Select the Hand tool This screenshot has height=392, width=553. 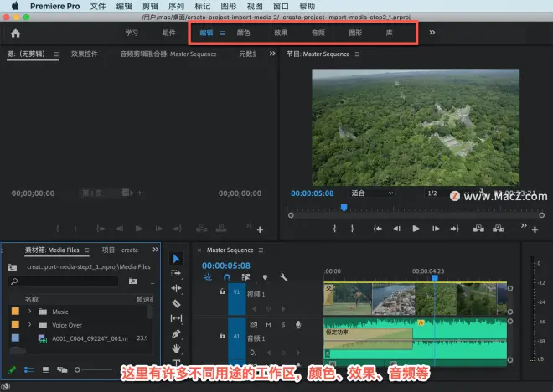point(176,348)
